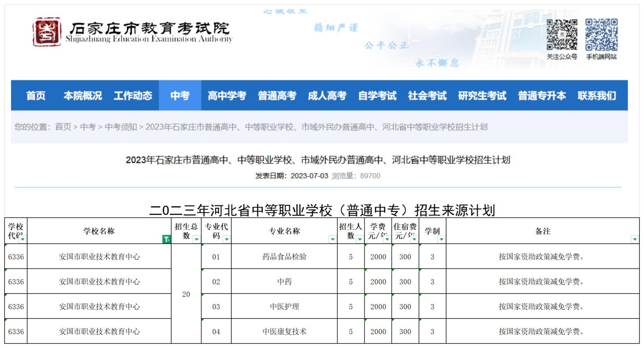Click the 手机端网站 QR code
644x348 pixels.
pyautogui.click(x=601, y=35)
